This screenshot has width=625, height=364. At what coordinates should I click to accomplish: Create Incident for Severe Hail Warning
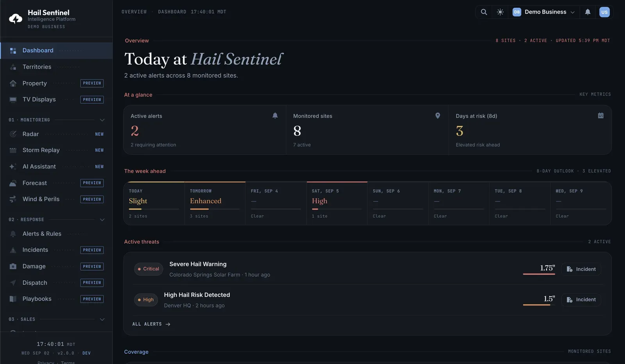pos(581,269)
